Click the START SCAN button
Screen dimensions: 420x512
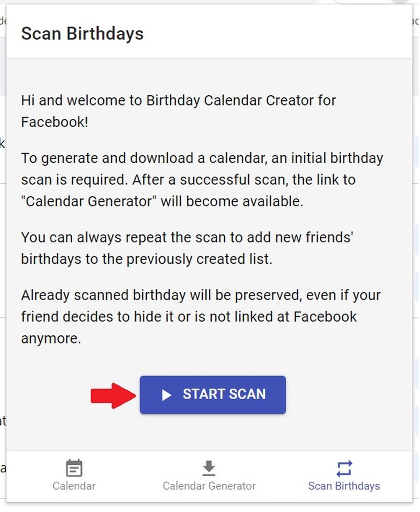(x=212, y=395)
